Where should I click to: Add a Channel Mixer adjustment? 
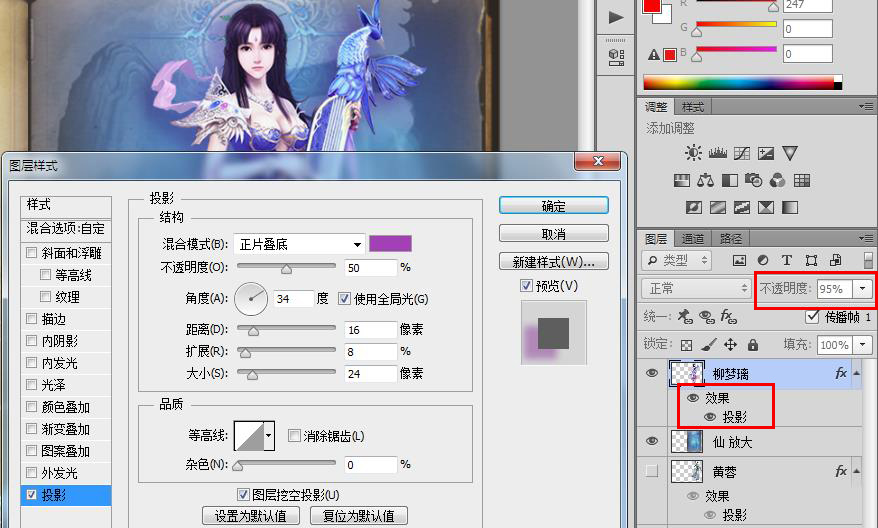pos(778,180)
